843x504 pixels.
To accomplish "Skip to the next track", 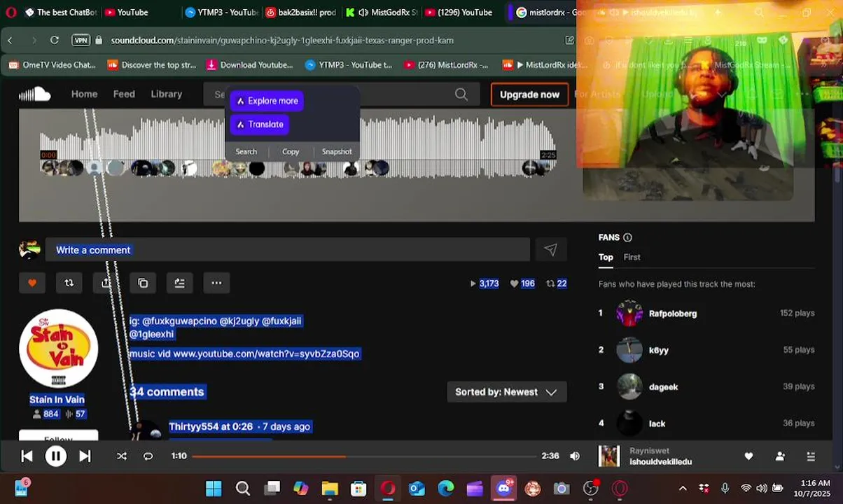I will click(x=85, y=456).
